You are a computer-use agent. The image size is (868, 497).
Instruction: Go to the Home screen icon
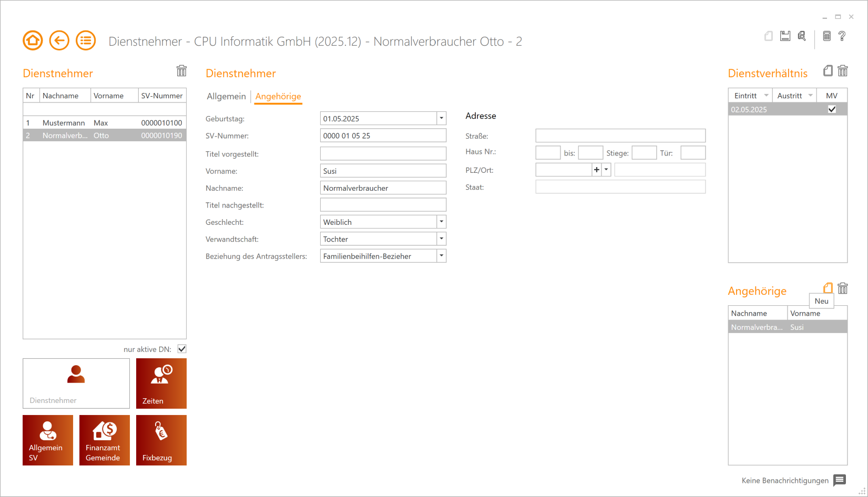(x=33, y=40)
